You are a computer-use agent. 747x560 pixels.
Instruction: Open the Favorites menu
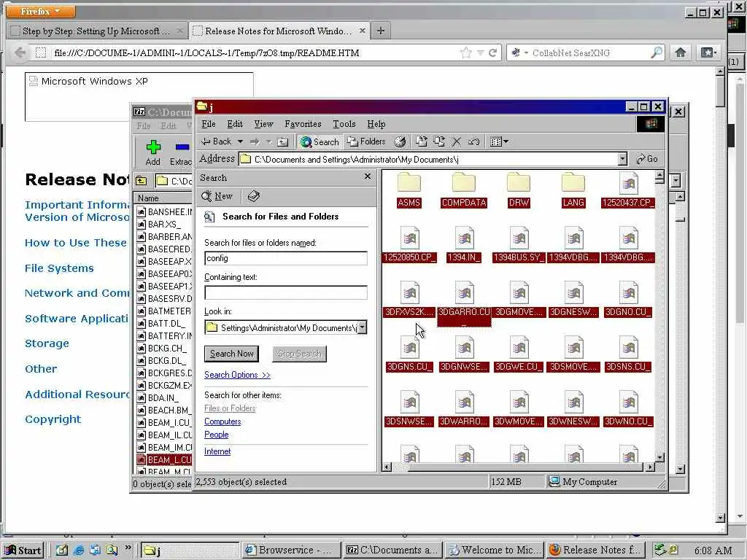(303, 124)
